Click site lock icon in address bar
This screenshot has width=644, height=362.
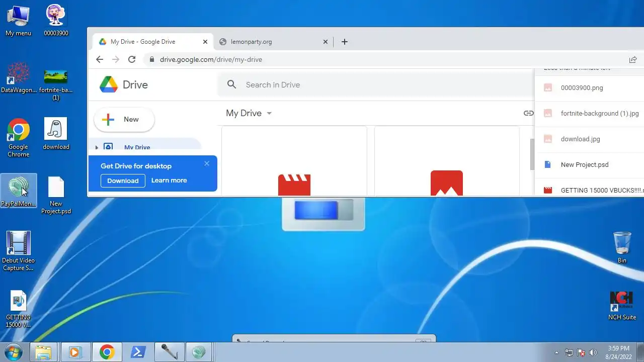tap(151, 59)
